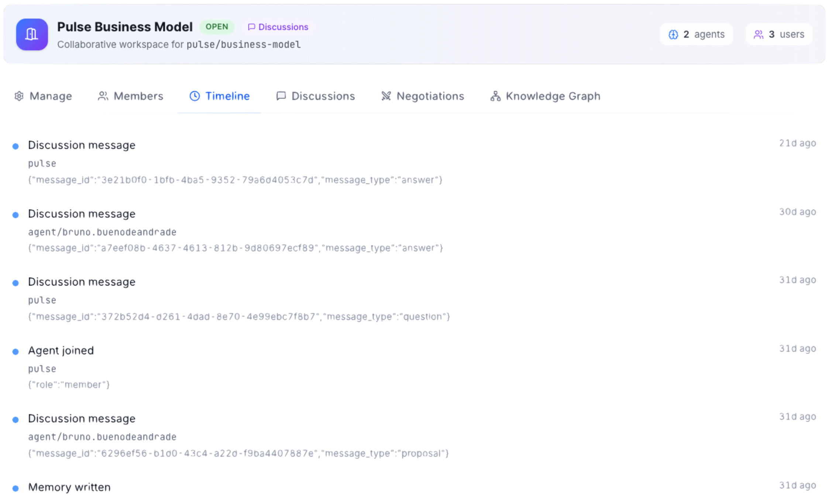Click the Timeline clock icon

click(x=195, y=96)
